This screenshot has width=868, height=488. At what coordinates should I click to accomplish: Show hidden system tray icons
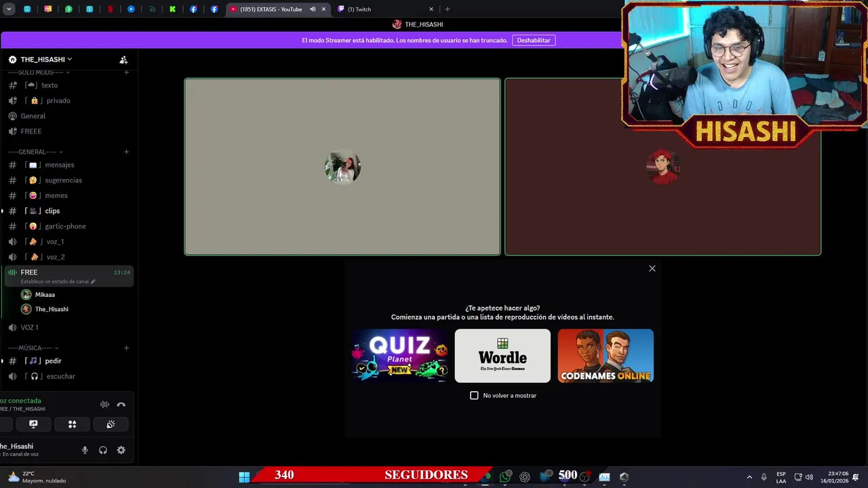tap(749, 477)
